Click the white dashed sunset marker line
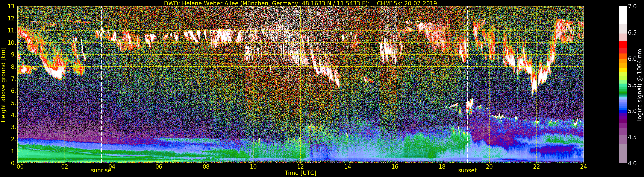 468,85
